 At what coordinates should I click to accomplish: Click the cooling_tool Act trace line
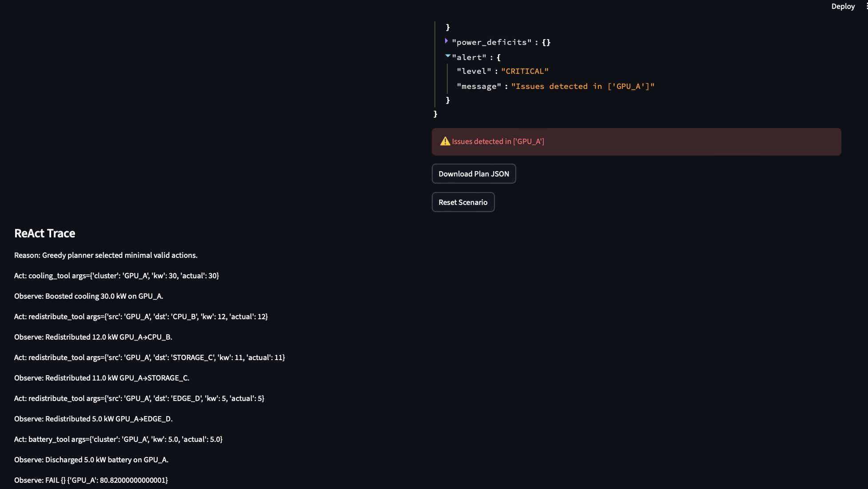[x=116, y=276]
